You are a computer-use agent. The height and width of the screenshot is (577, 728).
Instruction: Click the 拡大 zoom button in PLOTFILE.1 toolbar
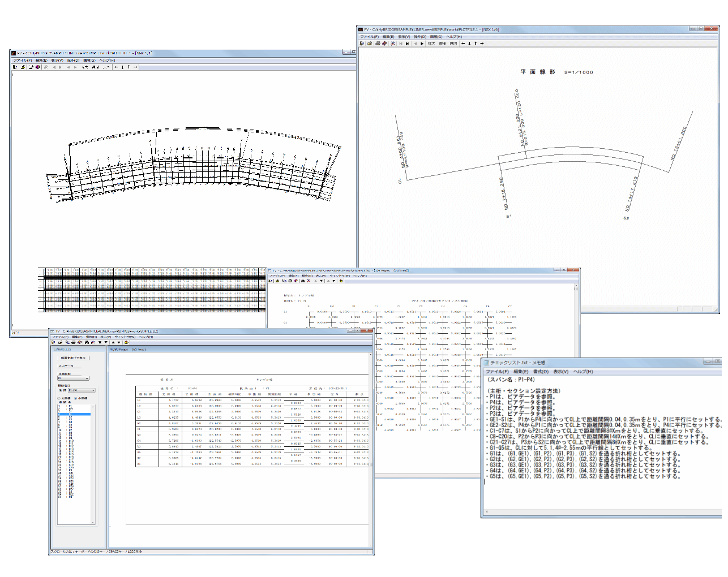(431, 44)
